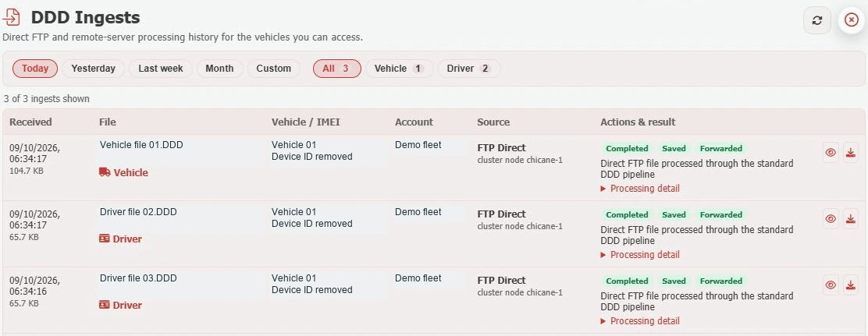Click the '3 of 3 ingests shown' count

47,99
